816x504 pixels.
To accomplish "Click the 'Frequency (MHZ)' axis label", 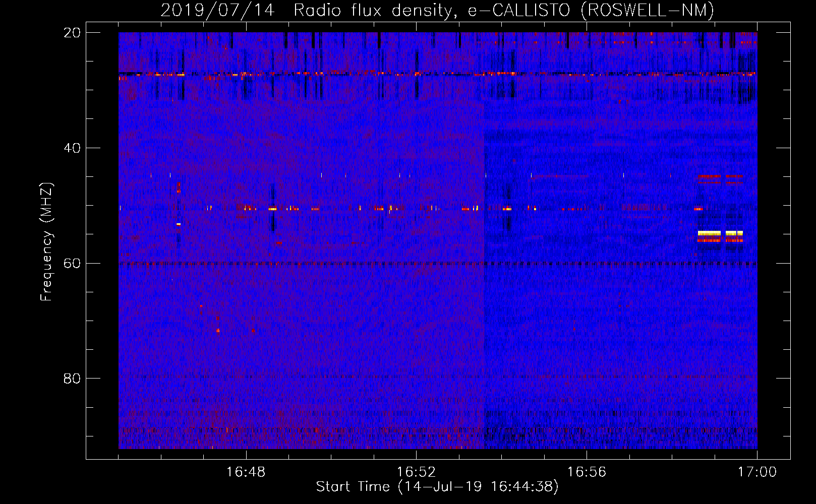I will click(46, 242).
